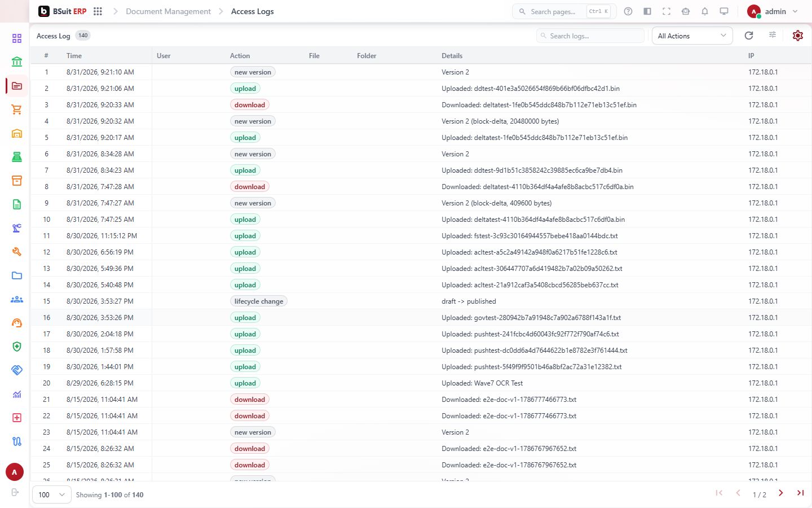Click the BSuit ERP logo
Image resolution: width=812 pixels, height=508 pixels.
63,11
